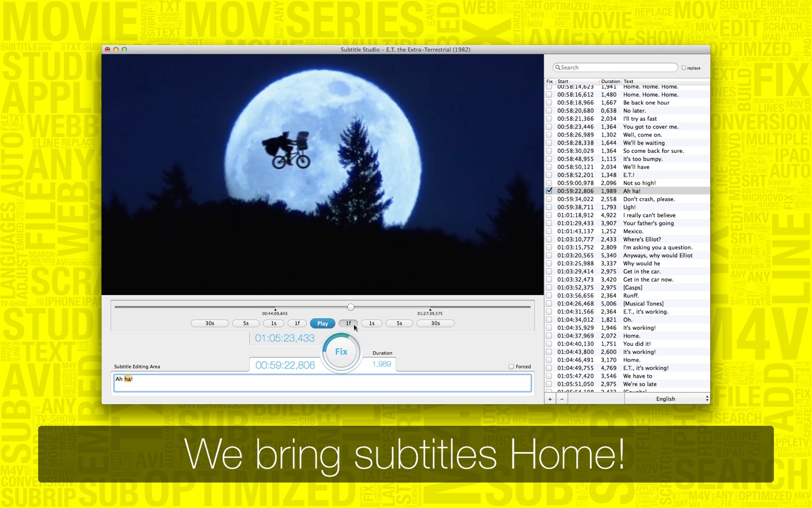The height and width of the screenshot is (508, 812).
Task: Check the Fix box for the 'E.T.!' row
Action: (x=549, y=175)
